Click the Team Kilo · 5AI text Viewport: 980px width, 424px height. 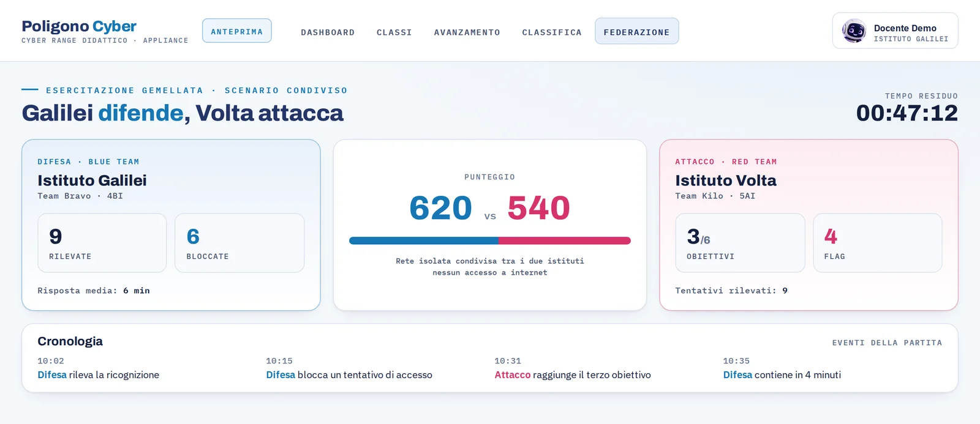click(715, 196)
